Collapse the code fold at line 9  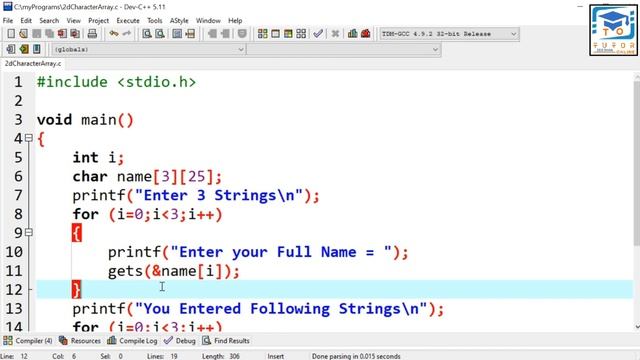tap(29, 232)
